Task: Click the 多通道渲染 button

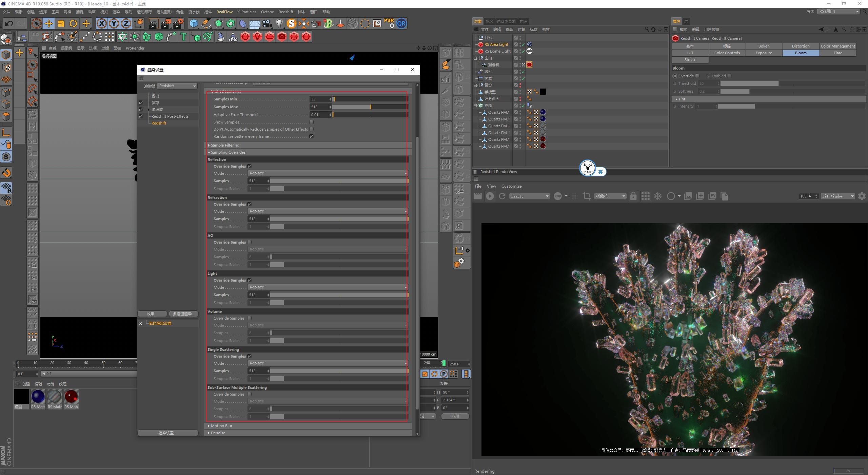Action: click(x=183, y=314)
